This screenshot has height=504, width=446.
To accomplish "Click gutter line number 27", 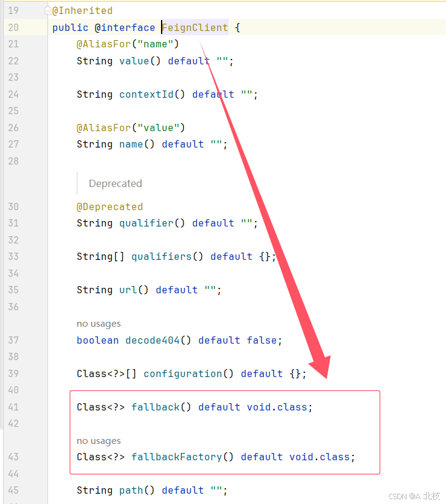I will point(13,145).
